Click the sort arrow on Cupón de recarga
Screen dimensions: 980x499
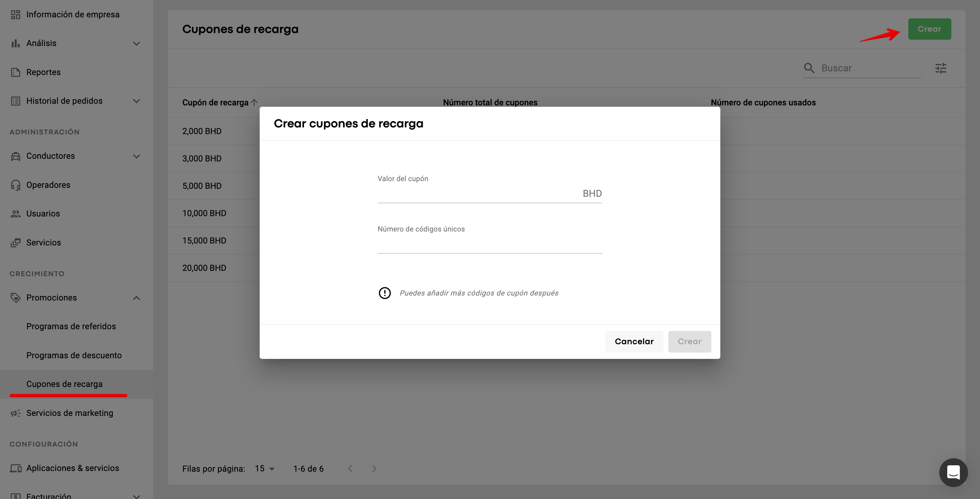255,102
